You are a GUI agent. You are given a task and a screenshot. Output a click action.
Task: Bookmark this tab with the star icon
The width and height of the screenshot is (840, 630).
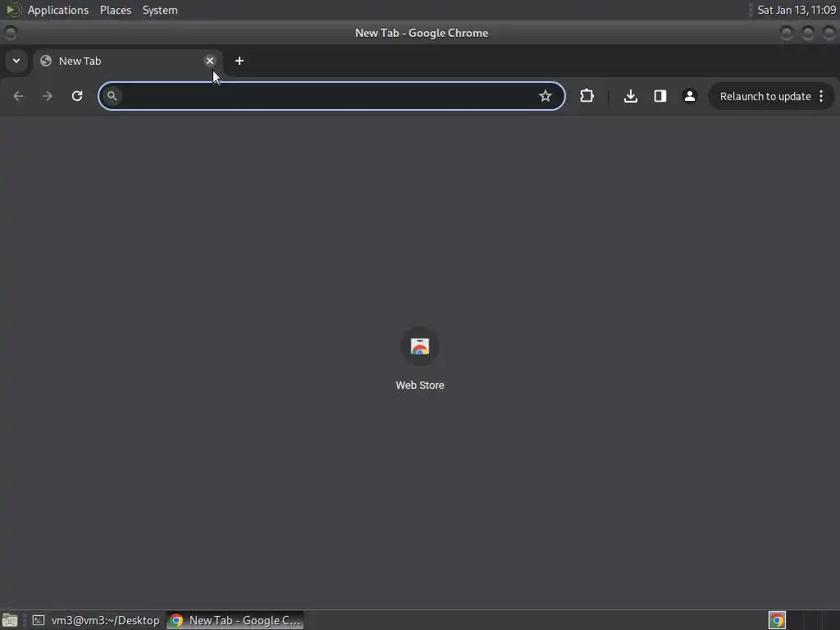[546, 96]
